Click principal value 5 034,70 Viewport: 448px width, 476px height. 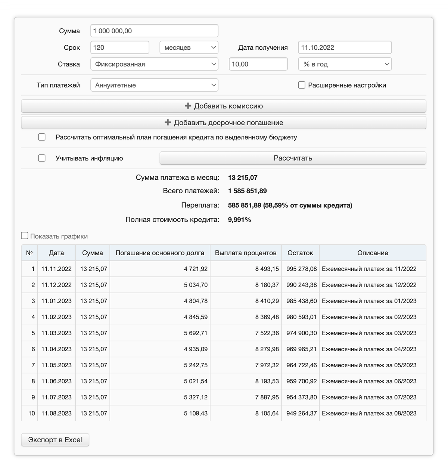(196, 285)
